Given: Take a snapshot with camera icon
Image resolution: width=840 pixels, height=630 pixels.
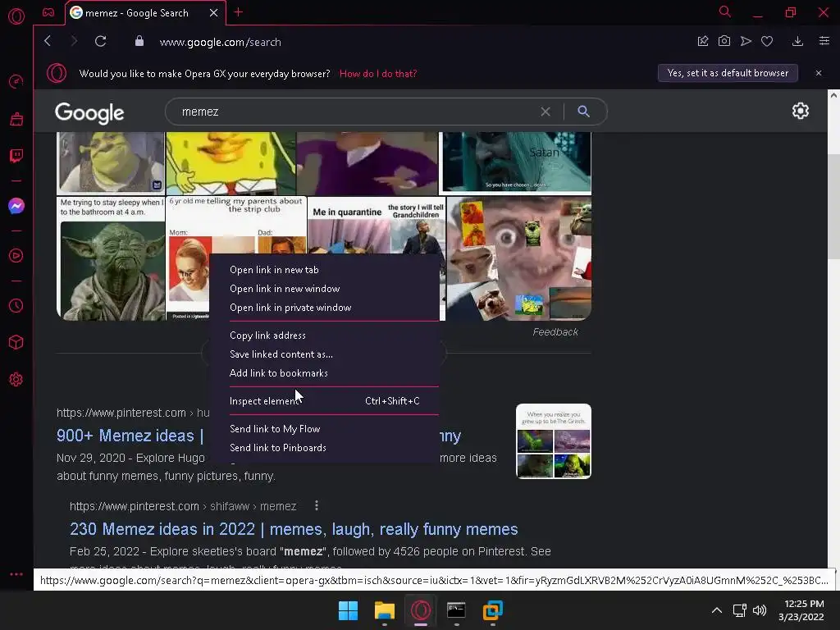Looking at the screenshot, I should [x=724, y=41].
